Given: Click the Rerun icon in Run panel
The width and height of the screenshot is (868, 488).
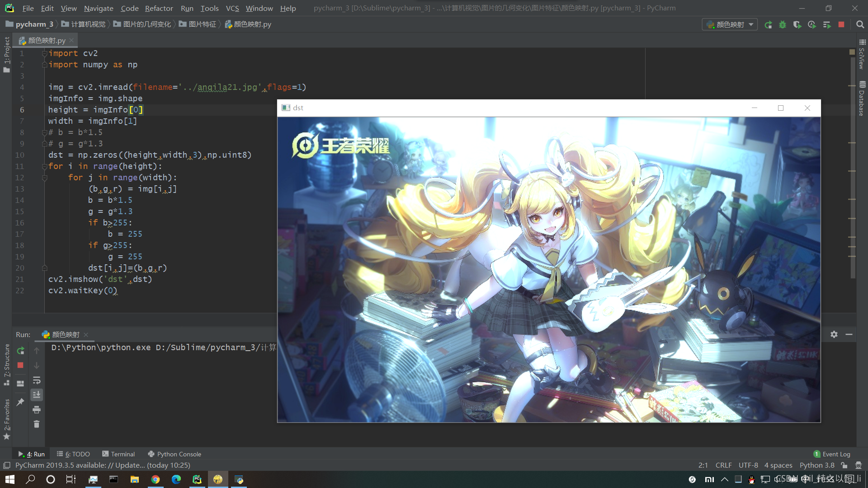Looking at the screenshot, I should 20,351.
